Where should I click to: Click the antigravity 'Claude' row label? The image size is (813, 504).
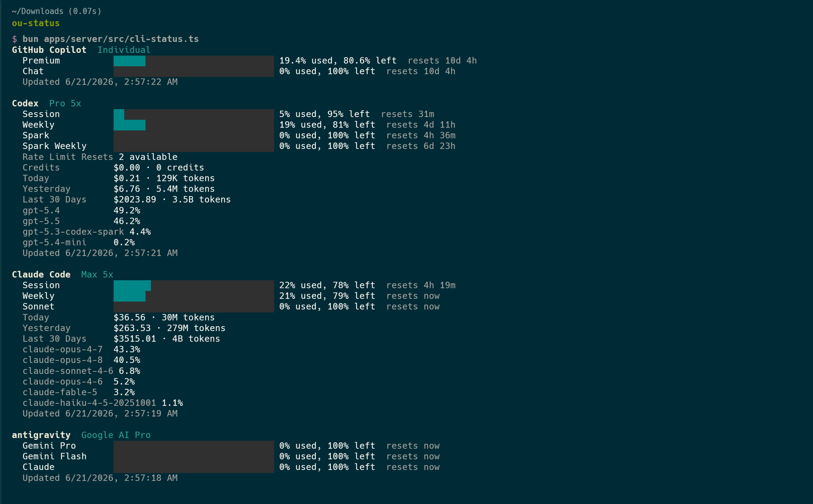pyautogui.click(x=38, y=467)
